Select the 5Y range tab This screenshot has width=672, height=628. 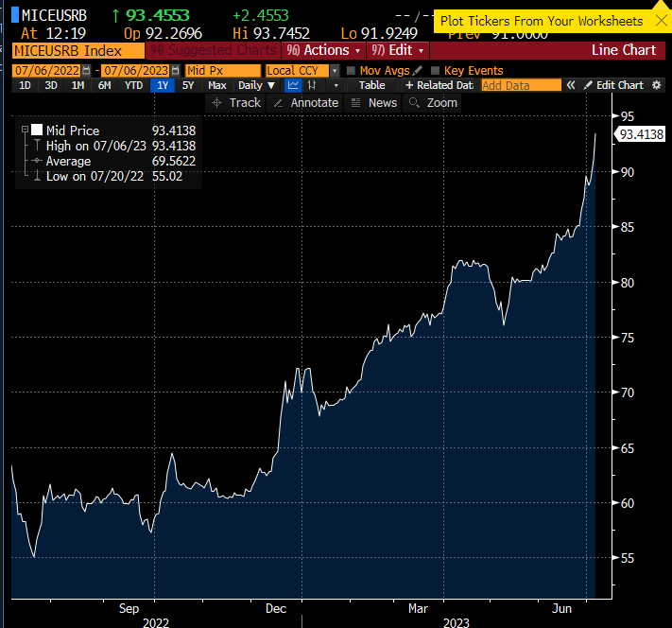coord(188,85)
